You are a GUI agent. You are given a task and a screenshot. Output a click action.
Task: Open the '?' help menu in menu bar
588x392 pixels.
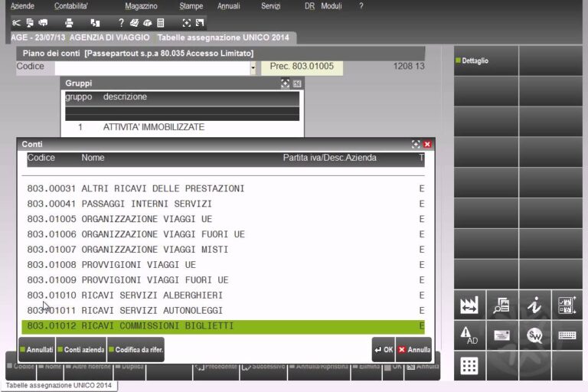(361, 6)
